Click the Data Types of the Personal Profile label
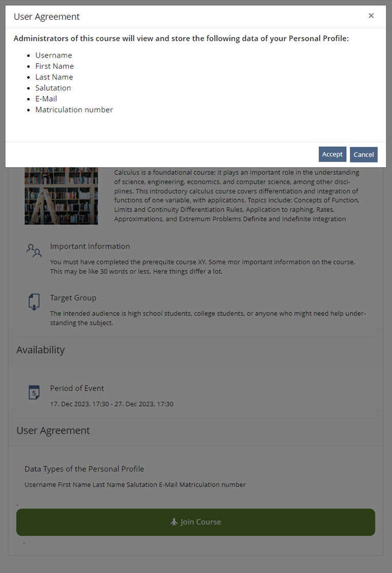The width and height of the screenshot is (392, 573). (84, 469)
